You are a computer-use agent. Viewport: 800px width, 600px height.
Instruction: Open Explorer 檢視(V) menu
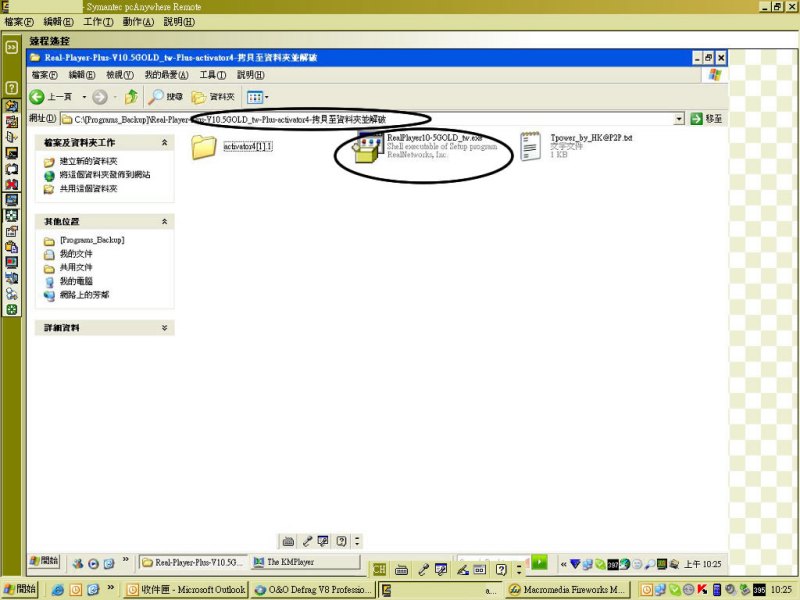[120, 75]
